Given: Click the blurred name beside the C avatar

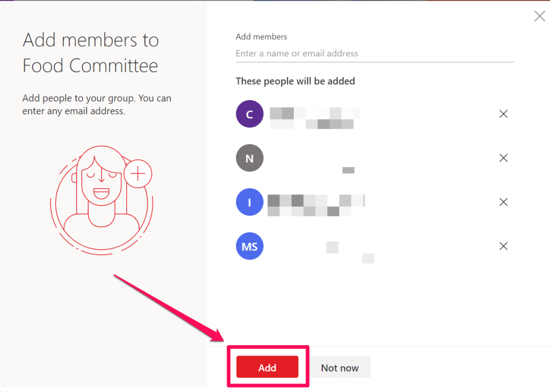Looking at the screenshot, I should pos(314,118).
